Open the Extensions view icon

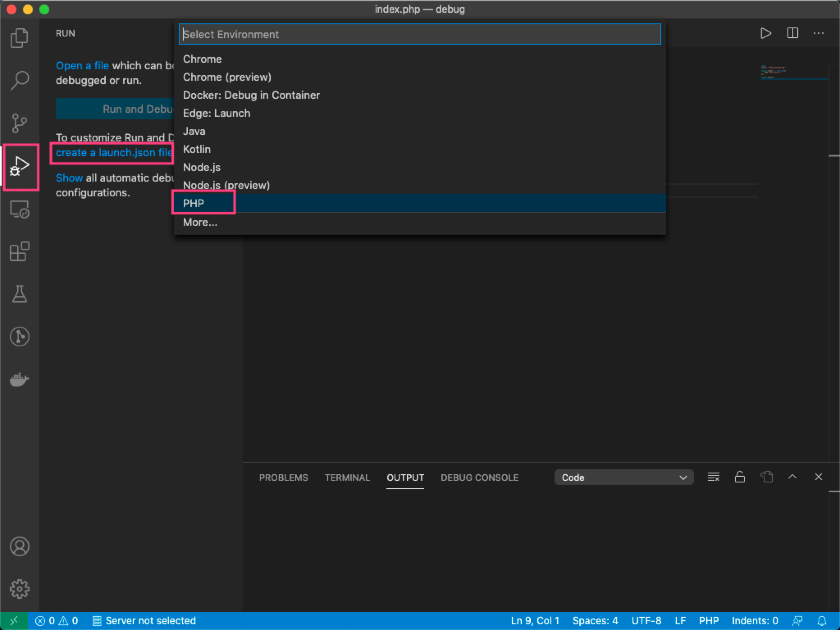19,251
